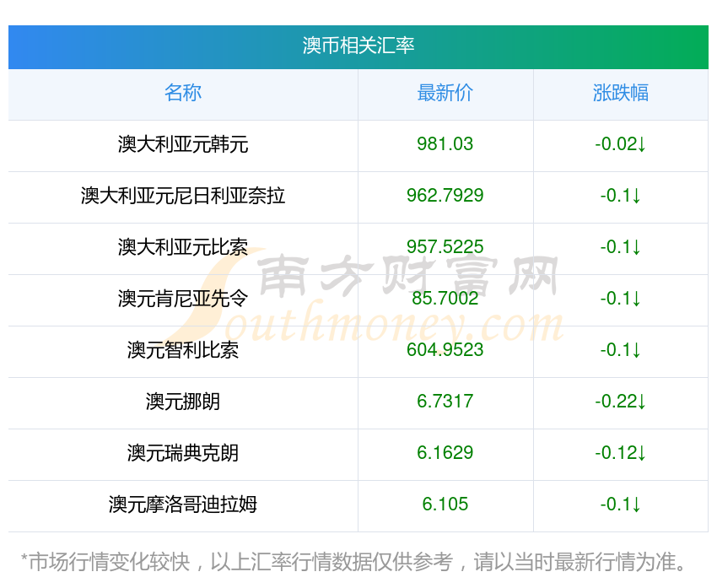Click the 涨跌幅 column header
The image size is (717, 588).
[621, 93]
